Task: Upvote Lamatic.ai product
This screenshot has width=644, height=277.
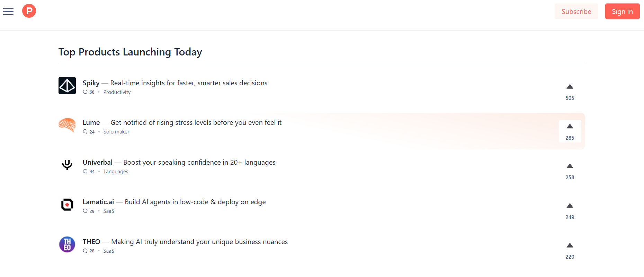Action: tap(570, 210)
